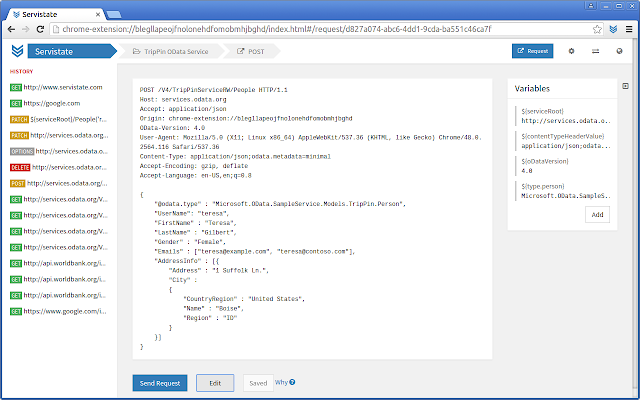
Task: Open the Servistate home breadcrumb
Action: pos(72,51)
